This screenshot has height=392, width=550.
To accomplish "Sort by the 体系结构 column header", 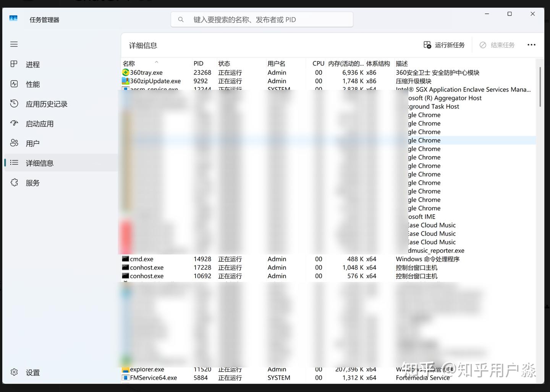I will pos(379,63).
